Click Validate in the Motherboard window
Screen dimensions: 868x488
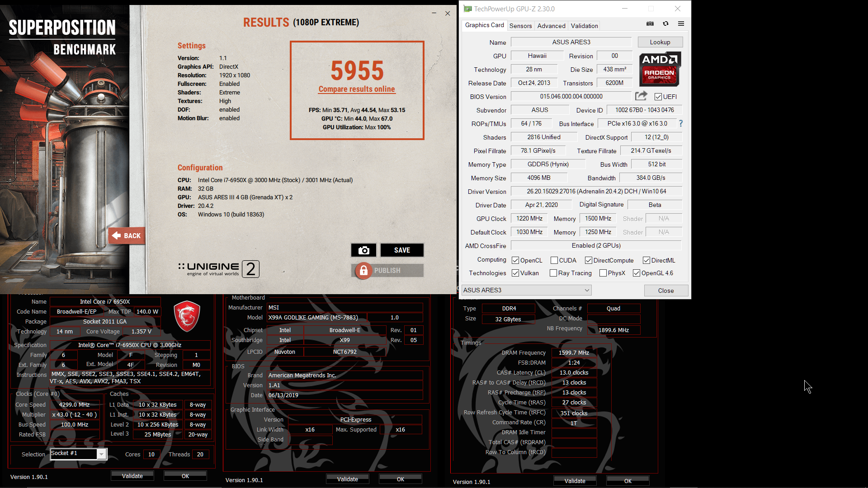click(347, 479)
